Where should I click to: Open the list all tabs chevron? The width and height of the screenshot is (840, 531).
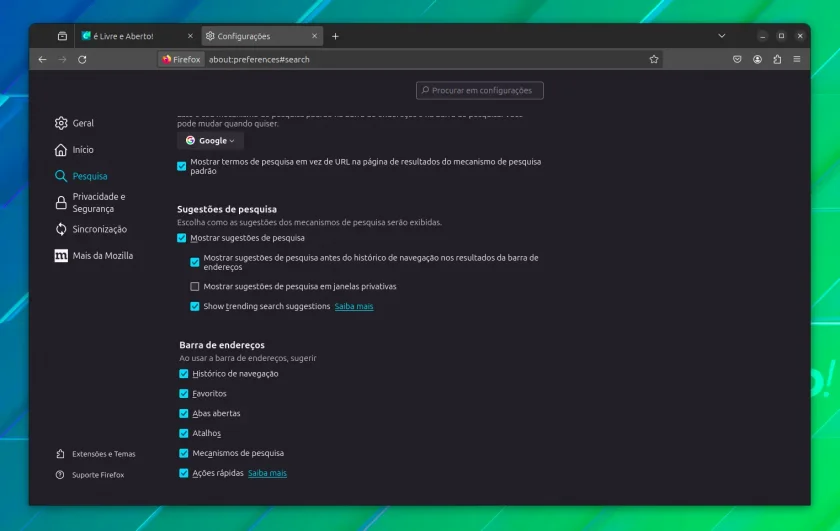[x=722, y=36]
